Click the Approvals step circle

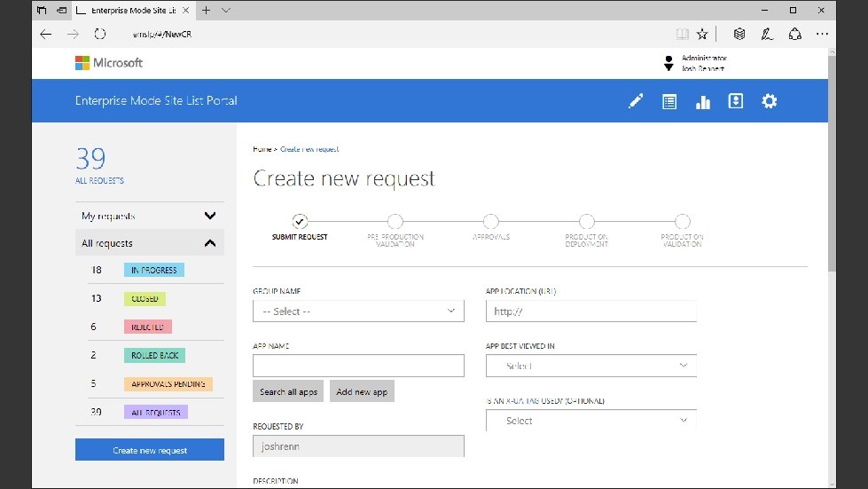coord(491,222)
